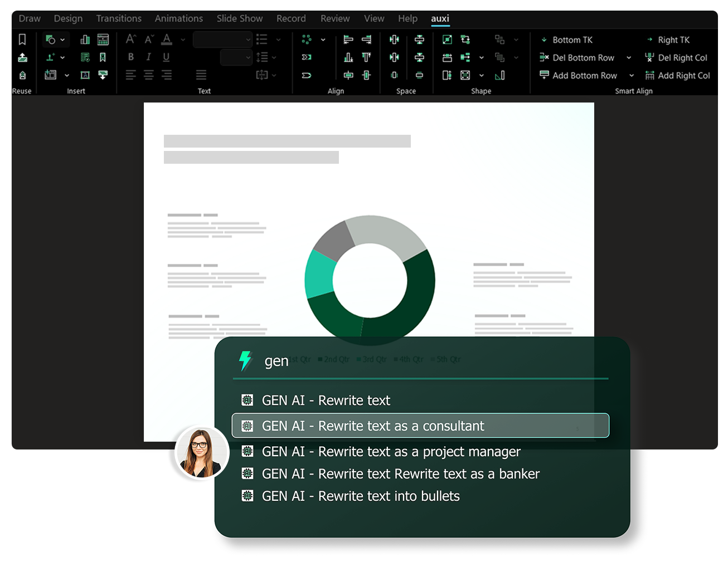The height and width of the screenshot is (562, 728).
Task: Toggle justified text alignment
Action: click(x=201, y=75)
